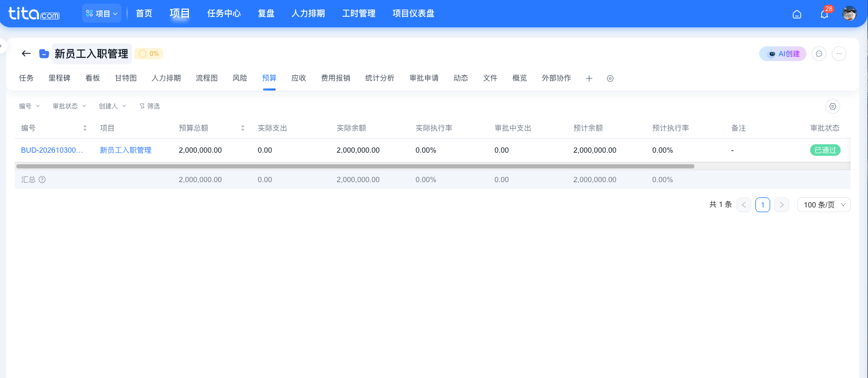
Task: Open tab settings gear next to plus
Action: pyautogui.click(x=610, y=78)
